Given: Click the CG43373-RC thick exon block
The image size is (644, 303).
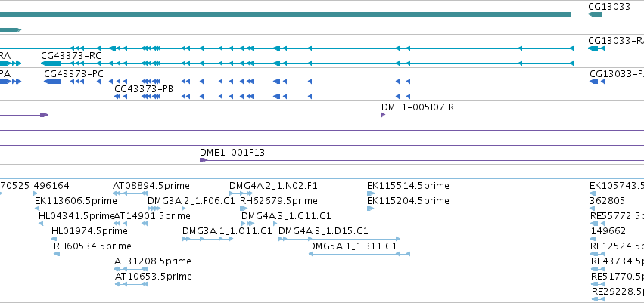Looking at the screenshot, I should (x=51, y=63).
